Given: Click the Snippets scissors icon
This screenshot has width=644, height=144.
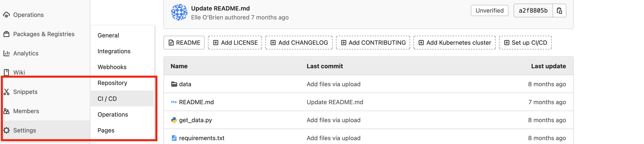Looking at the screenshot, I should pyautogui.click(x=6, y=92).
